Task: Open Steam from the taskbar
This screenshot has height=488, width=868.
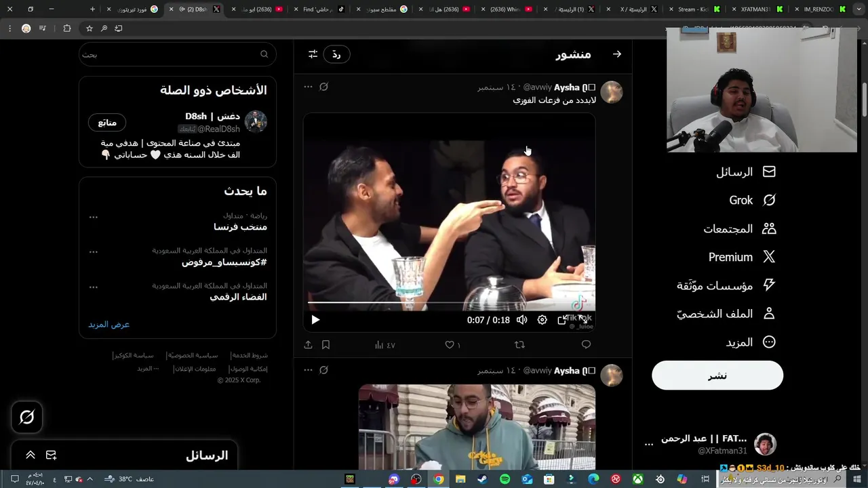Action: pos(483,479)
